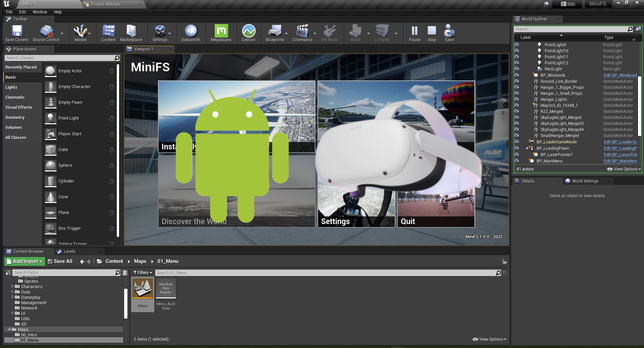
Task: Open the Settings toolbar icon
Action: click(x=160, y=33)
